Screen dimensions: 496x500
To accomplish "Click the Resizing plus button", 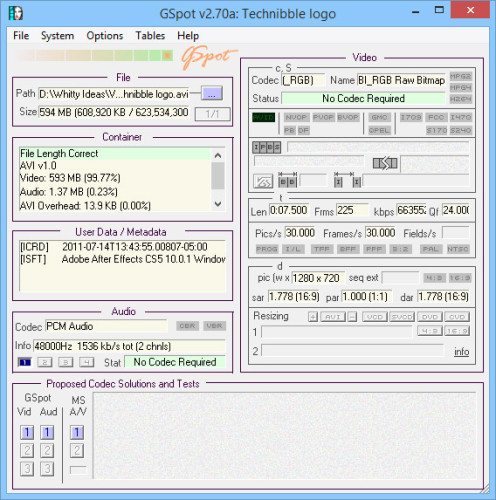I will [313, 317].
